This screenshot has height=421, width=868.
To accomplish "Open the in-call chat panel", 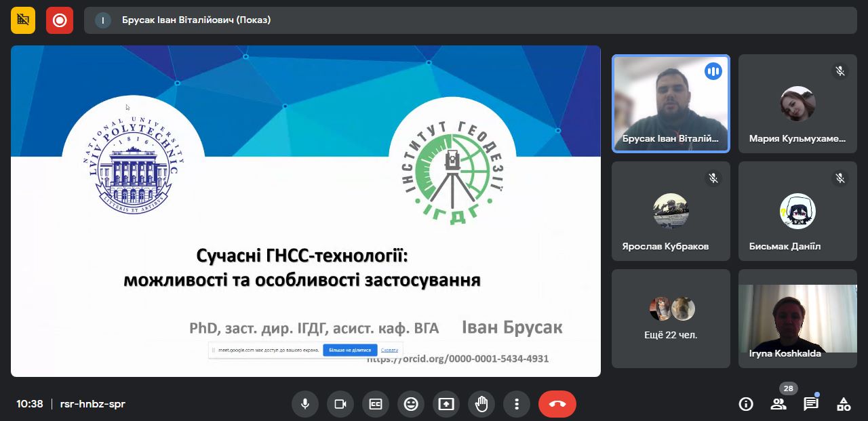I will (x=811, y=405).
